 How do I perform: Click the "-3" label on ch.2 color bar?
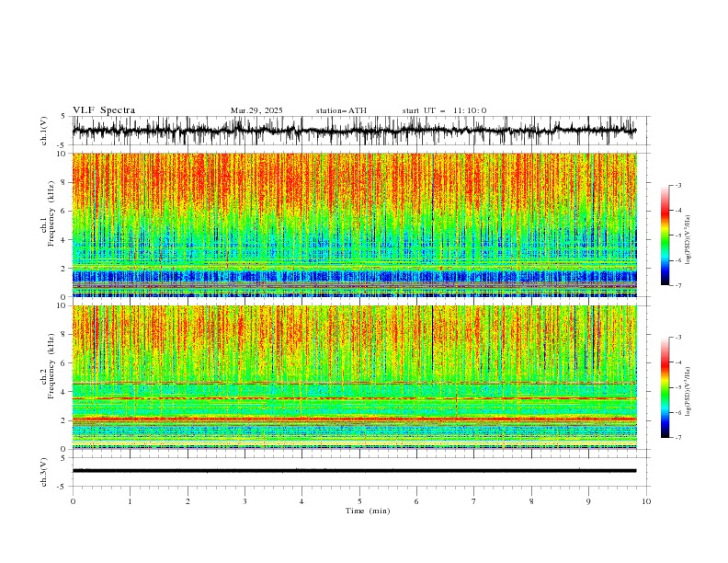pos(678,338)
